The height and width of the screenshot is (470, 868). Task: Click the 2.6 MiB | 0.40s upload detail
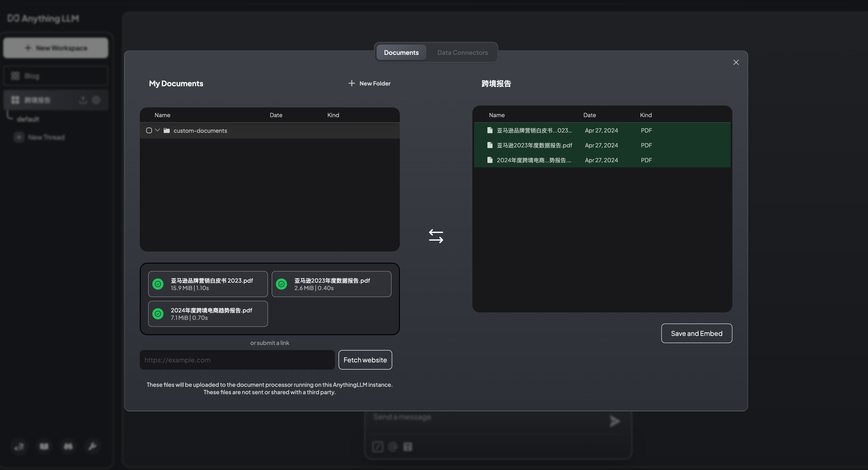[x=314, y=288]
